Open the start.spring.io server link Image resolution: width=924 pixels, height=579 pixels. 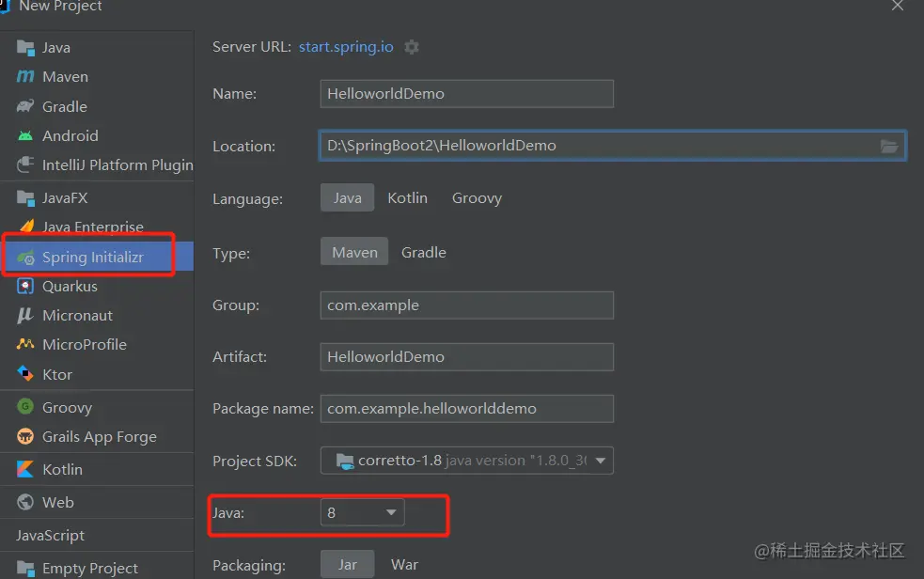(x=346, y=47)
